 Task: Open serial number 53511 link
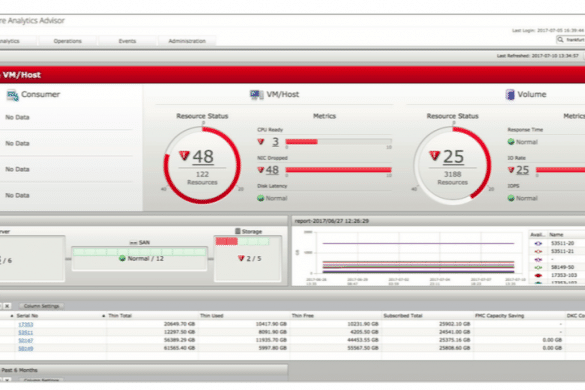pyautogui.click(x=26, y=332)
